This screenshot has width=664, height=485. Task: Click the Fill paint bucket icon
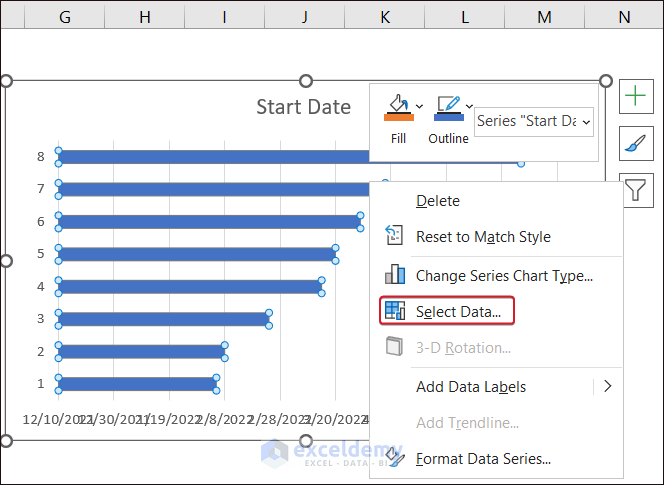(x=397, y=107)
